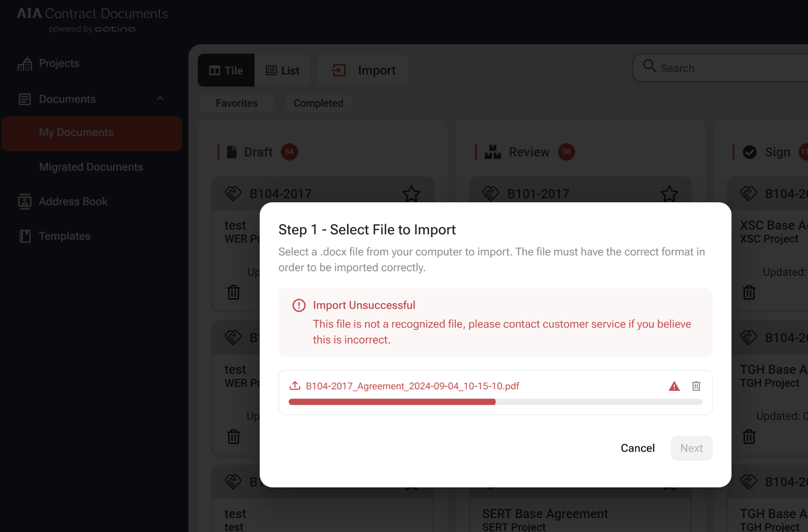Delete second test WER draft card
Viewport: 808px width, 532px height.
(234, 437)
